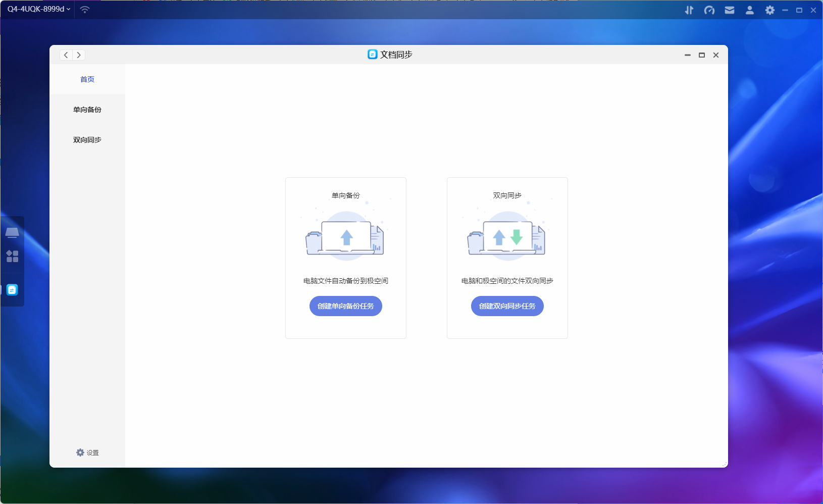Screen dimensions: 823x504
Task: Click the 双向同步 card title
Action: point(507,195)
